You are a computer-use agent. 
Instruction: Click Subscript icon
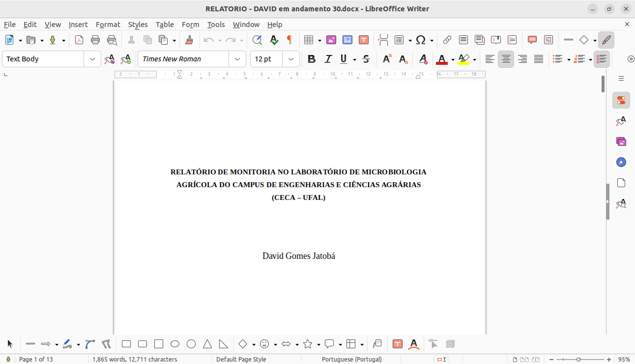click(403, 59)
